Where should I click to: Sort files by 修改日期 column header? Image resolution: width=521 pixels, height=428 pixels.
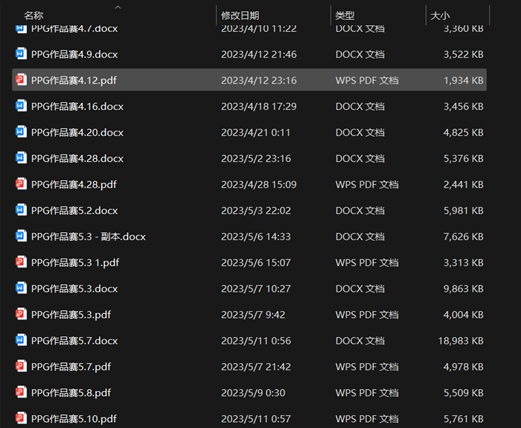(x=240, y=15)
